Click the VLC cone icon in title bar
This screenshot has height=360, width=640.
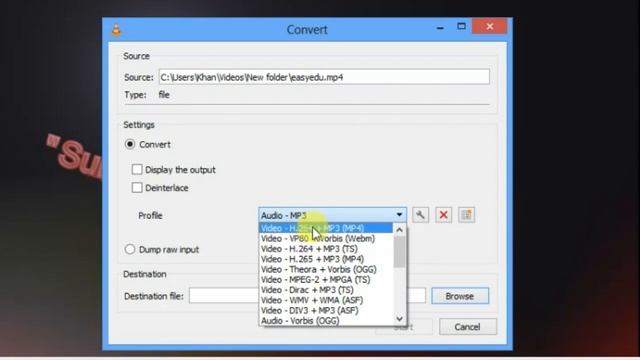116,29
